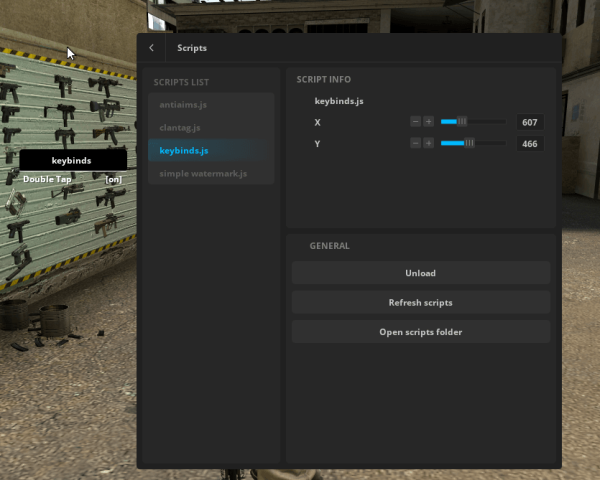Select simple watermark.js in the scripts list

[211, 173]
